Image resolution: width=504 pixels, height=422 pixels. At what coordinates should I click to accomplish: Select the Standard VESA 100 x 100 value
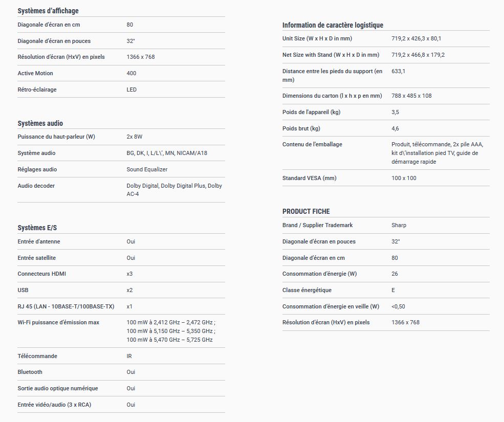(x=404, y=178)
